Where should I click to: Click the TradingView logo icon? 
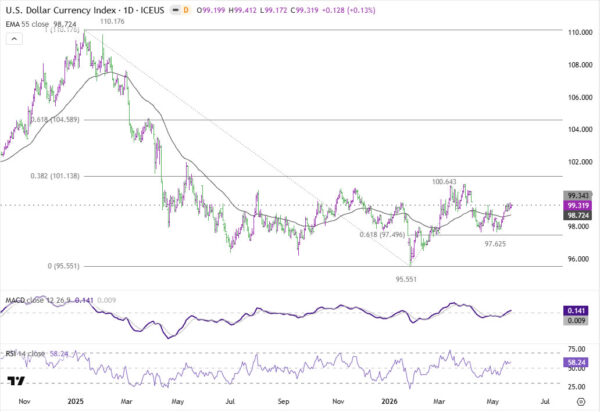[x=16, y=381]
